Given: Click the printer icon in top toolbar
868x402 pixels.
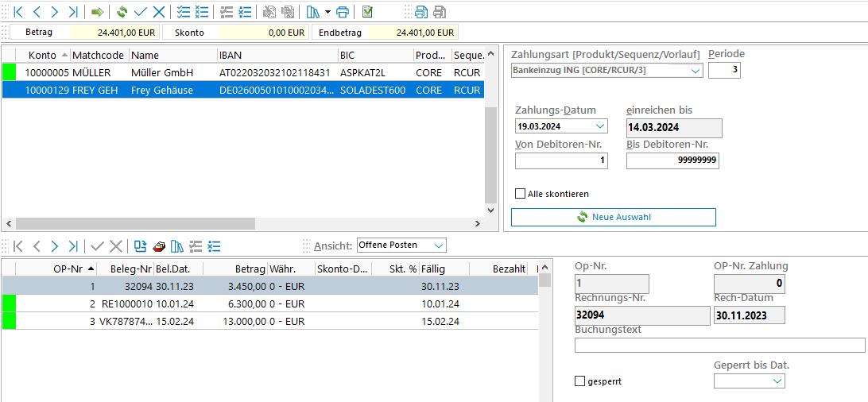Looking at the screenshot, I should 343,12.
